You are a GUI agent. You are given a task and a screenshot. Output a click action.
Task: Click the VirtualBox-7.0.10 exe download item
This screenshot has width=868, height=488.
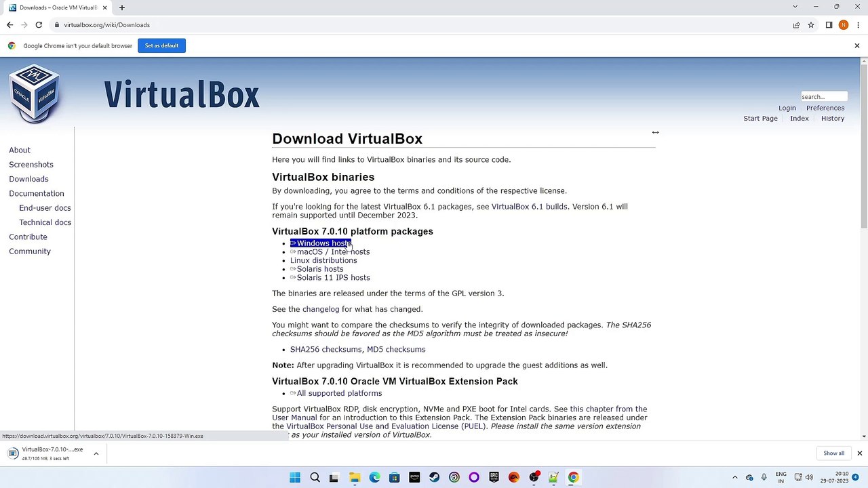click(x=46, y=453)
